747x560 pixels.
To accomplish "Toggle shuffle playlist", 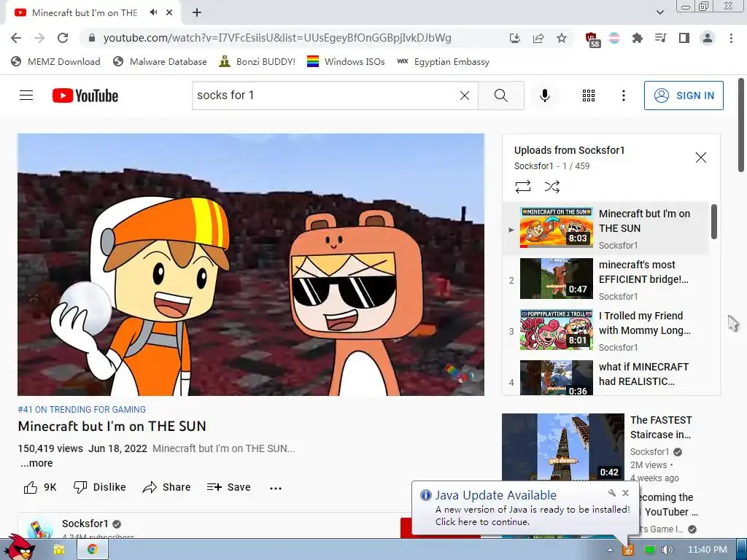I will [x=551, y=186].
